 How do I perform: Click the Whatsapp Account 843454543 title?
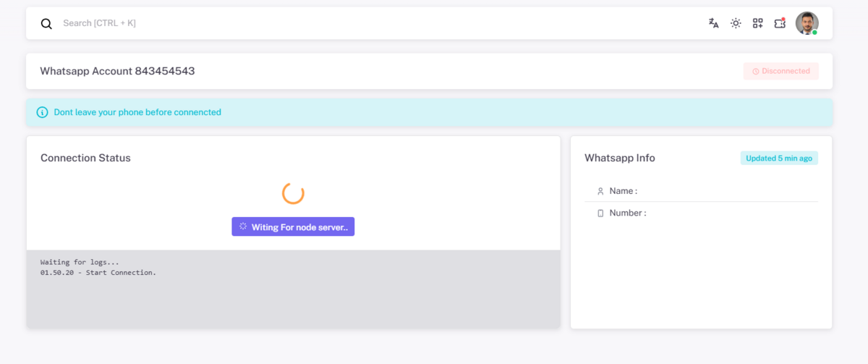(x=117, y=71)
